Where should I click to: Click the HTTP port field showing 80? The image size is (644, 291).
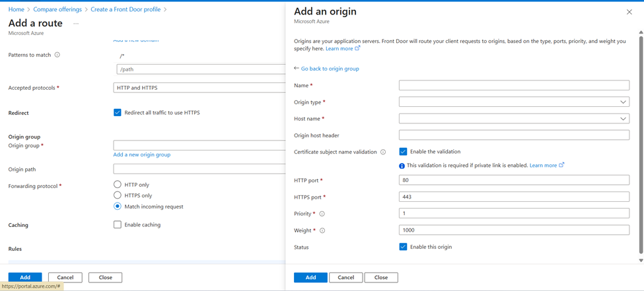tap(515, 180)
